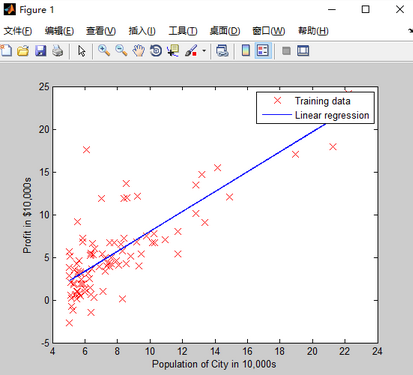Select the 'Training data' legend entry
Viewport: 413px width, 375px height.
coord(322,101)
